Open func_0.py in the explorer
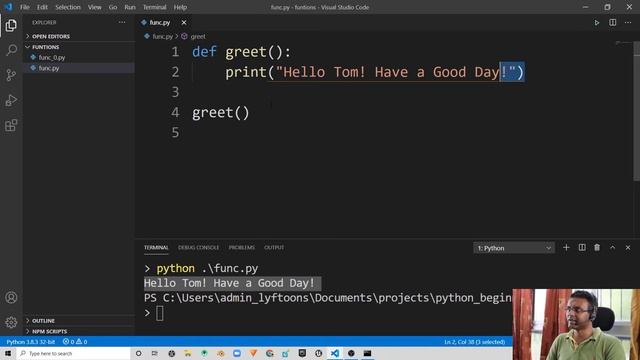The image size is (640, 360). (x=52, y=58)
